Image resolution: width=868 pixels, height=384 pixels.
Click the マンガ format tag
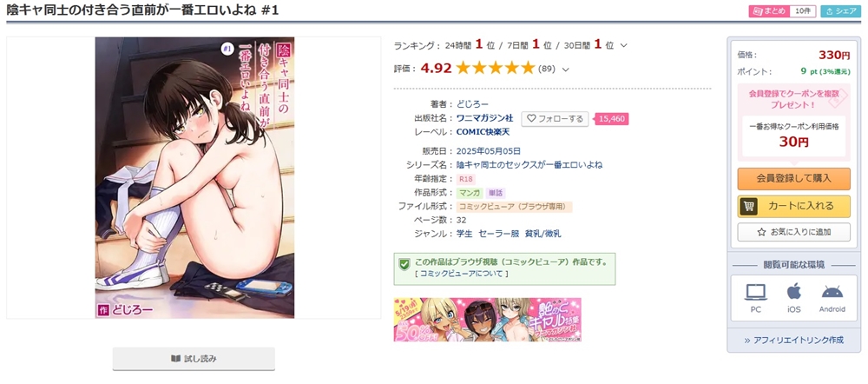tap(470, 193)
